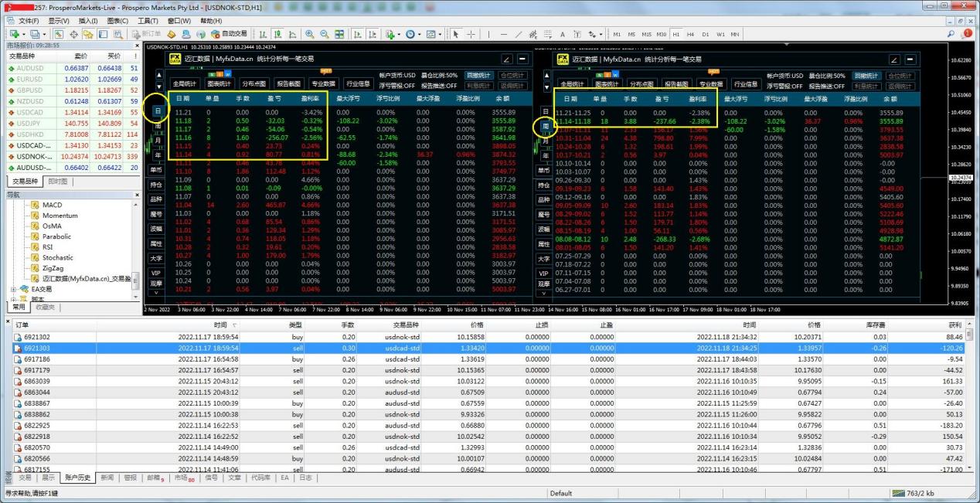Viewport: 980px width, 503px height.
Task: Toggle the 自动交易 auto-trading button
Action: (229, 34)
